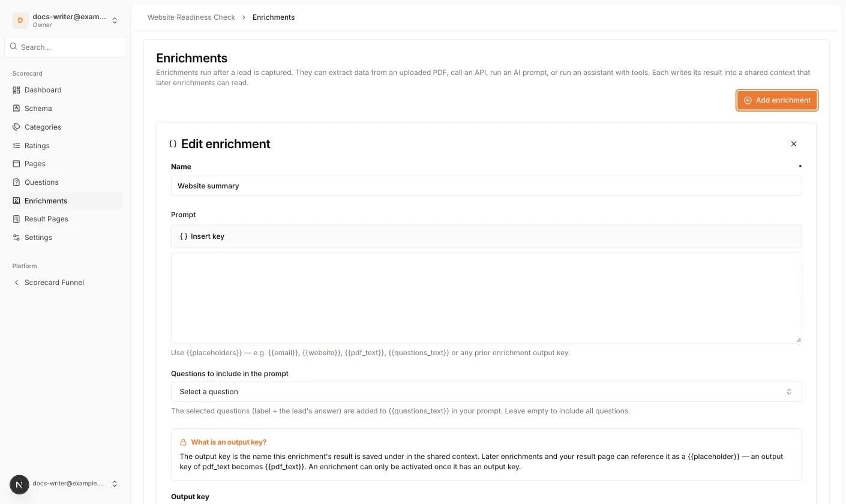This screenshot has height=504, width=846.
Task: Open the Select a question dropdown
Action: coord(486,392)
